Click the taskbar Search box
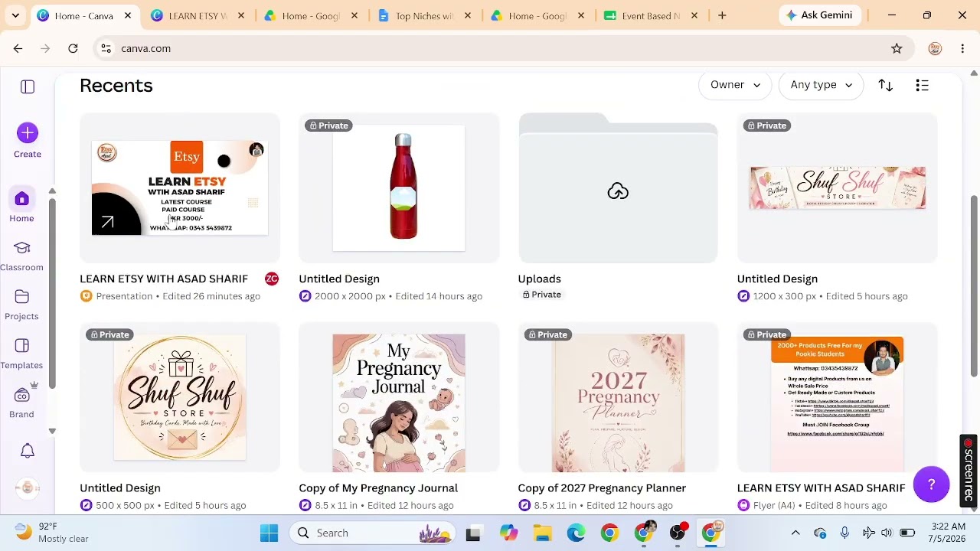Viewport: 980px width, 551px height. [x=372, y=533]
